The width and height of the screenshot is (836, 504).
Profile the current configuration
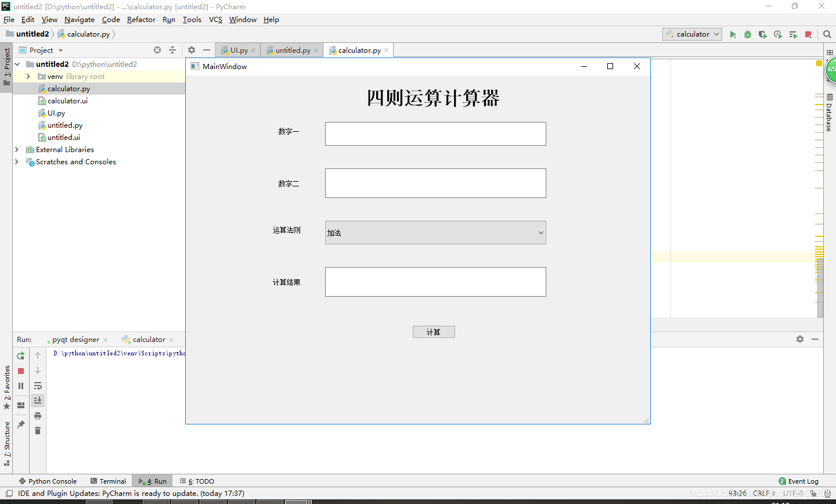click(777, 34)
